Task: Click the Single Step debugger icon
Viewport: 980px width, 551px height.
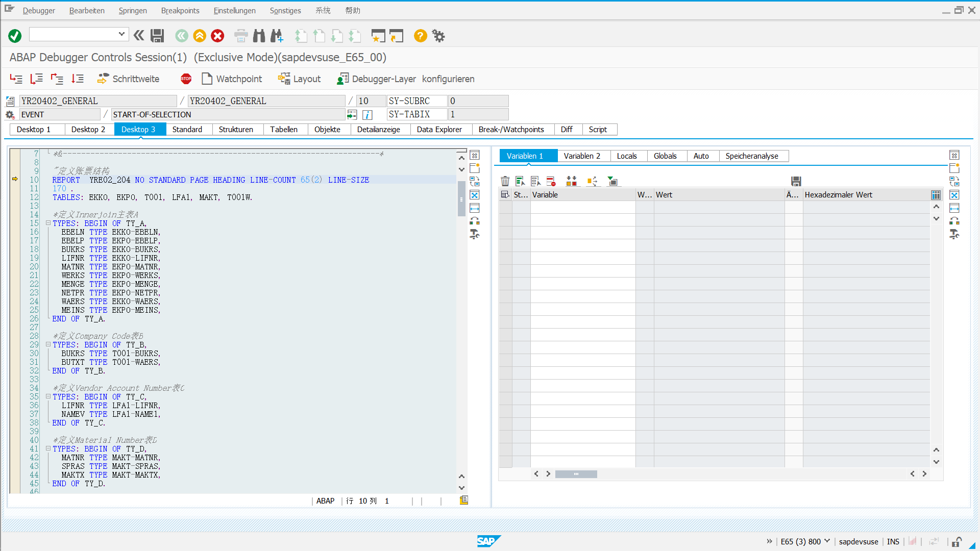Action: point(16,79)
